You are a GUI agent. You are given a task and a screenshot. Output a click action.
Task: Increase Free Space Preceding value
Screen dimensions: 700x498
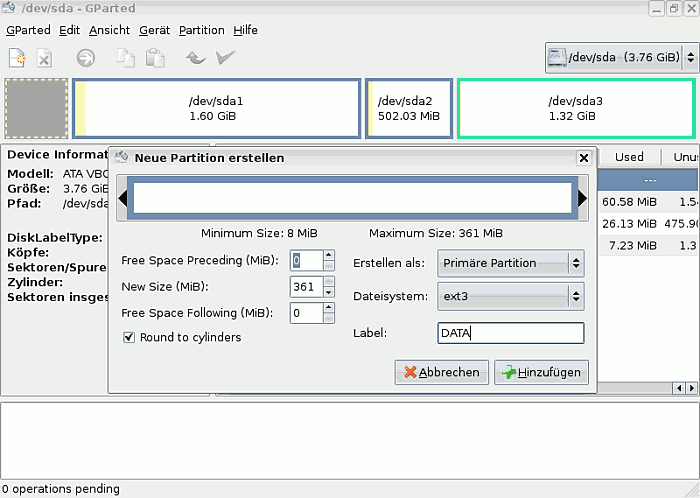pos(329,255)
